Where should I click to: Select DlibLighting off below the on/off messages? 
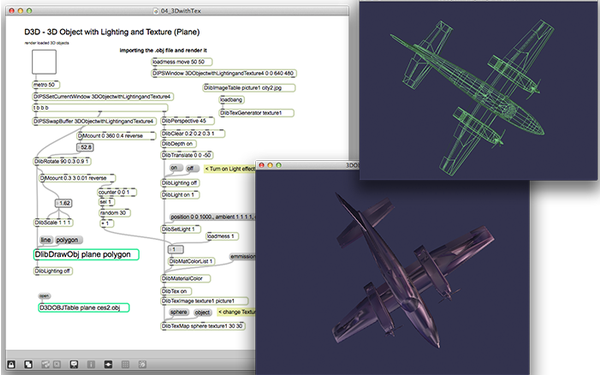[180, 183]
